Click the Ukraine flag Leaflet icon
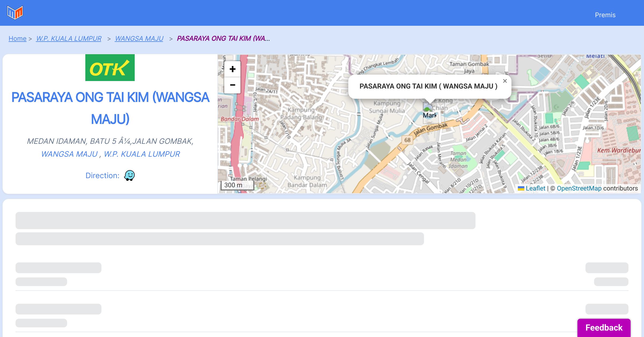This screenshot has width=644, height=337. coord(521,188)
